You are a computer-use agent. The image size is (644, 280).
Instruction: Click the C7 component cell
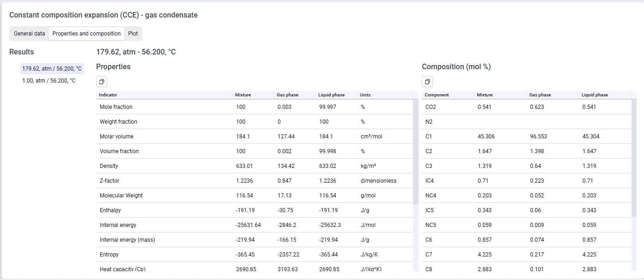coord(448,255)
